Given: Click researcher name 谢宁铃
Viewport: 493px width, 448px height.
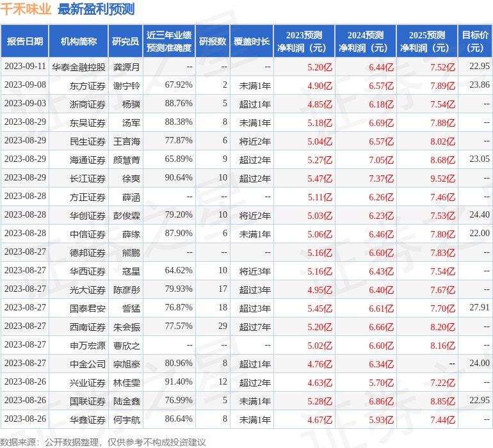Looking at the screenshot, I should 126,86.
